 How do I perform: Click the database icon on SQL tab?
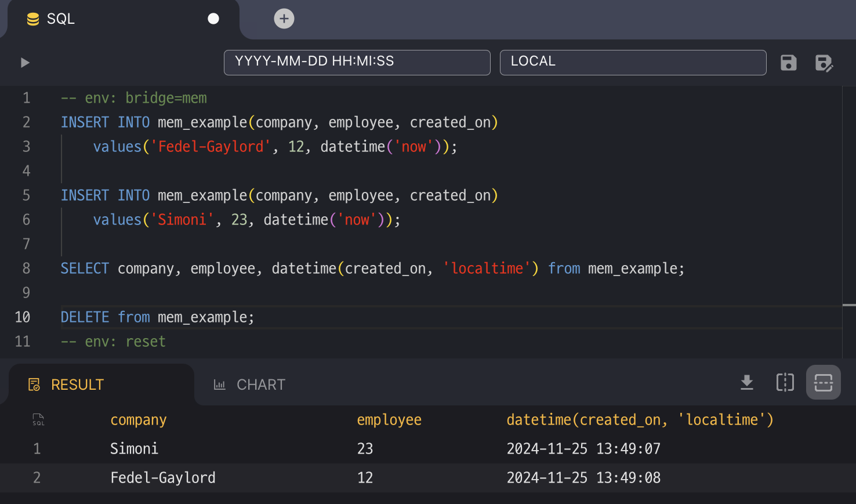(33, 19)
